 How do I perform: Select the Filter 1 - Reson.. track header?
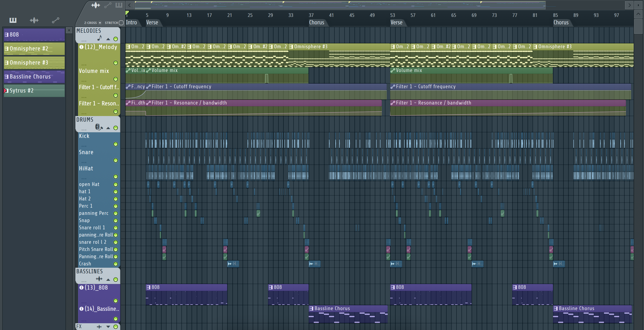pos(99,107)
